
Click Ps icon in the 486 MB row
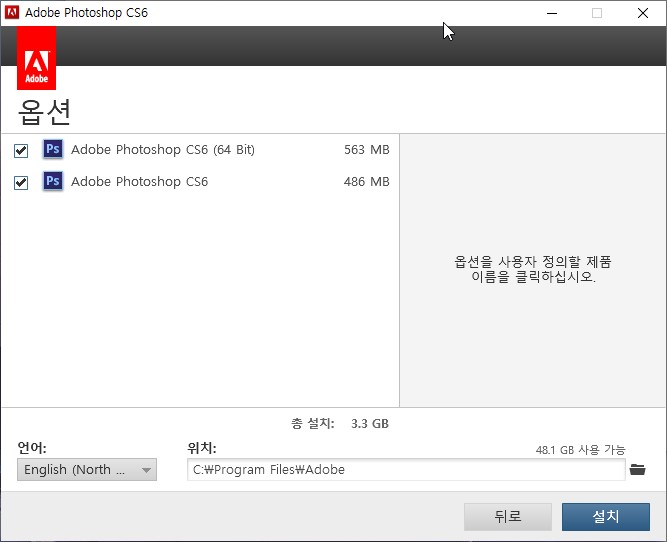point(53,181)
